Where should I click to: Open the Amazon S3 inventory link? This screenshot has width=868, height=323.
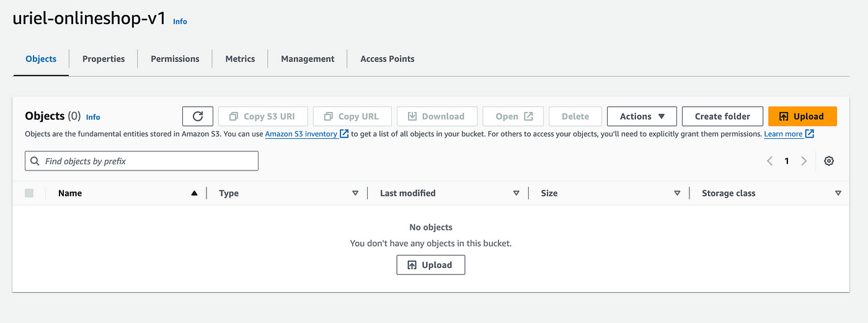point(306,134)
